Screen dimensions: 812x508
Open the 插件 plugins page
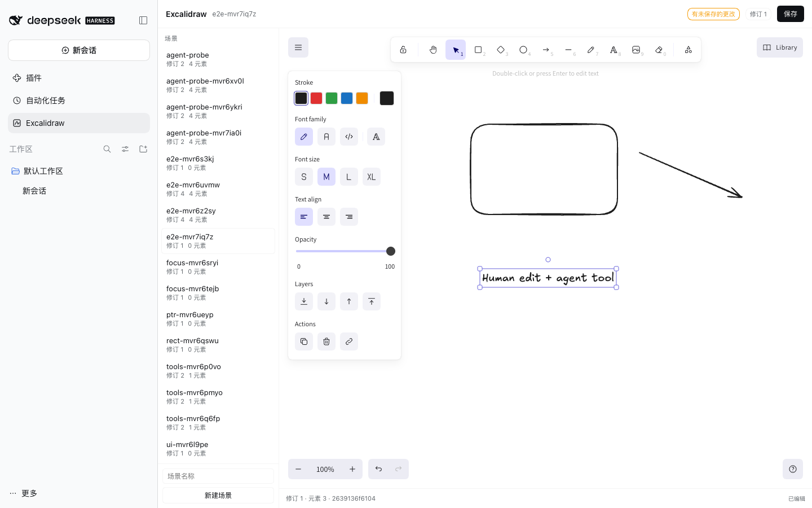(x=79, y=78)
